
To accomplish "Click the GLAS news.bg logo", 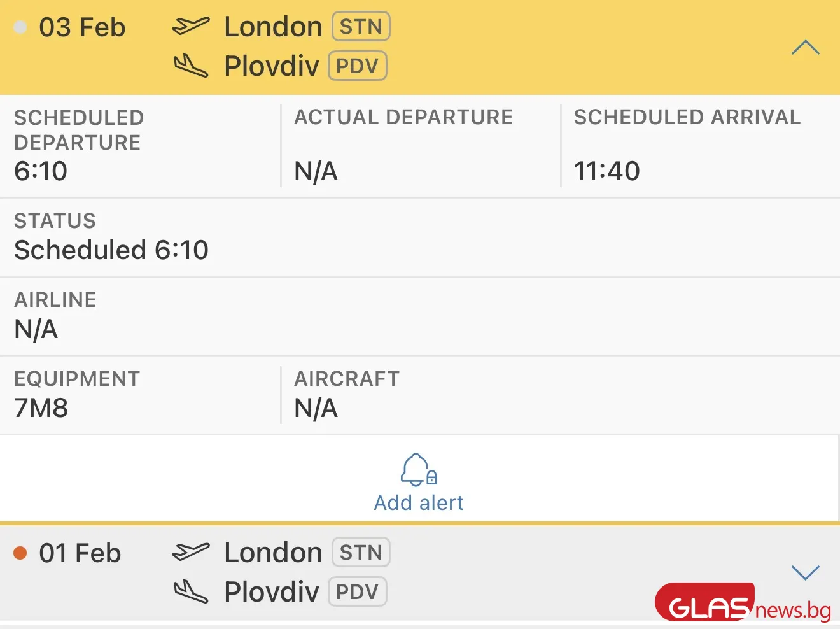I will tap(742, 603).
